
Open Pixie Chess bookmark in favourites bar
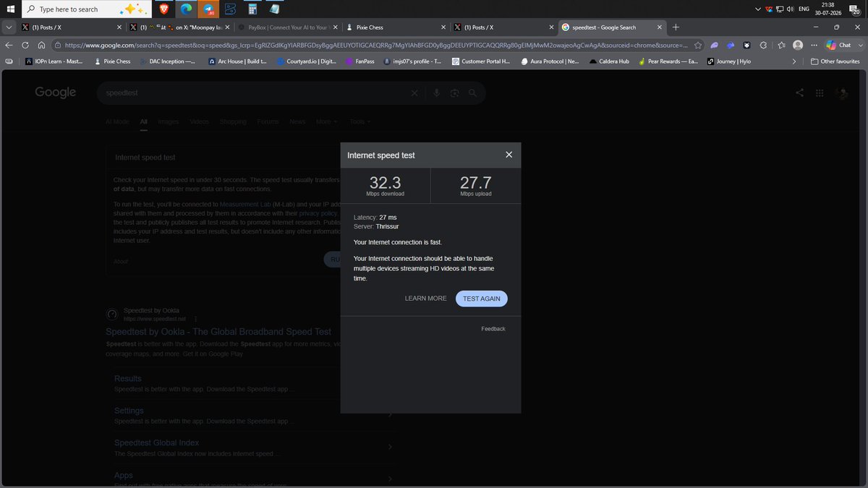click(x=113, y=61)
